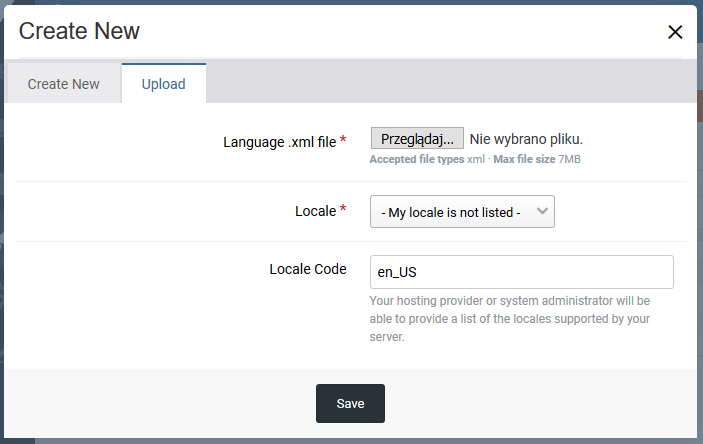Screen dimensions: 703x444
Task: Click the Przeglądaj file browse button
Action: pos(417,139)
